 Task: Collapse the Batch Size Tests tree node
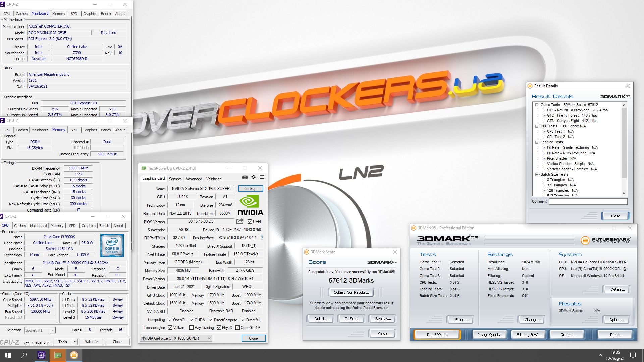tap(537, 174)
